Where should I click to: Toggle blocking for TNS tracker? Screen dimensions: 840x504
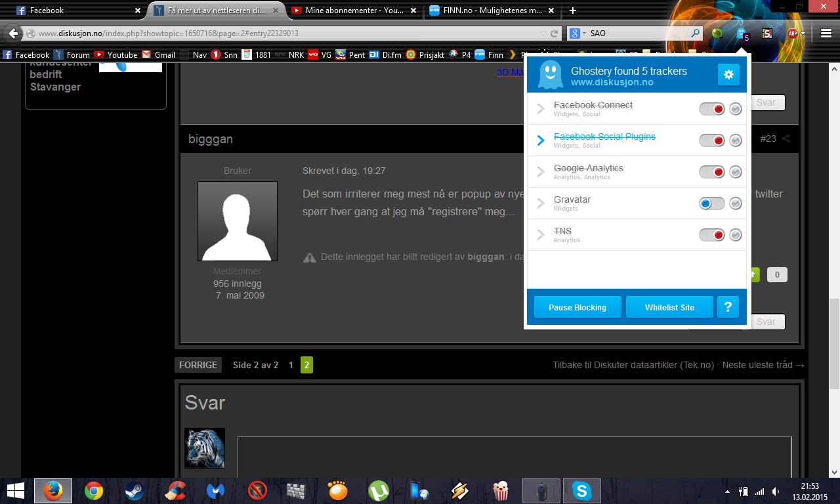coord(712,235)
